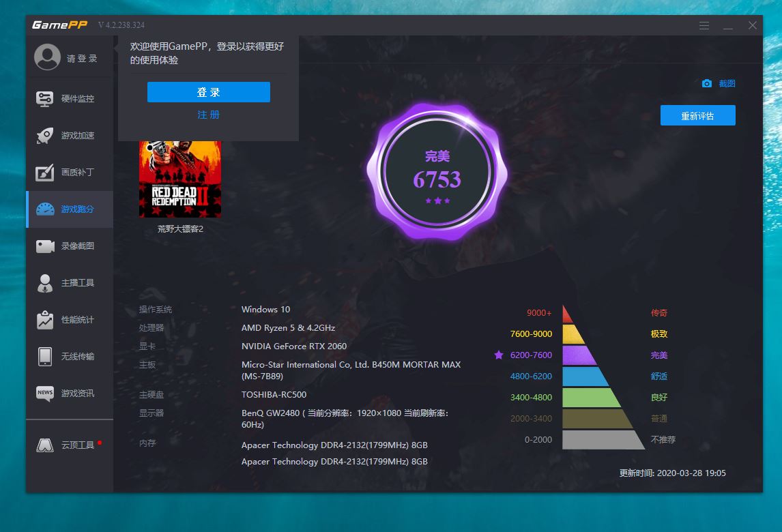The height and width of the screenshot is (532, 782).
Task: Select the 性能统计 menu label
Action: [77, 320]
